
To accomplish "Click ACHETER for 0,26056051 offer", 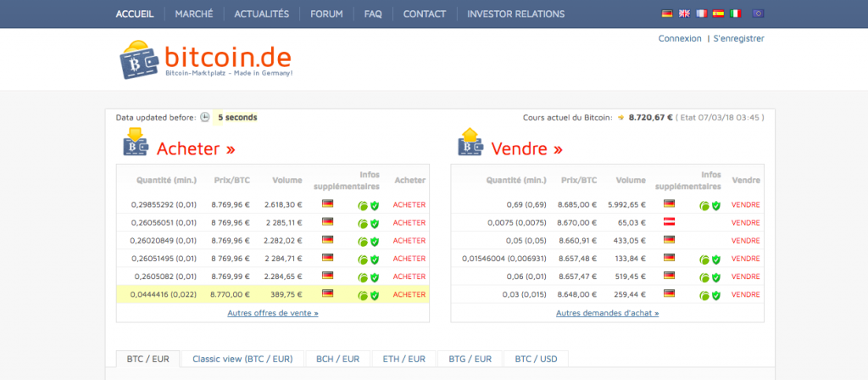I will coord(409,223).
